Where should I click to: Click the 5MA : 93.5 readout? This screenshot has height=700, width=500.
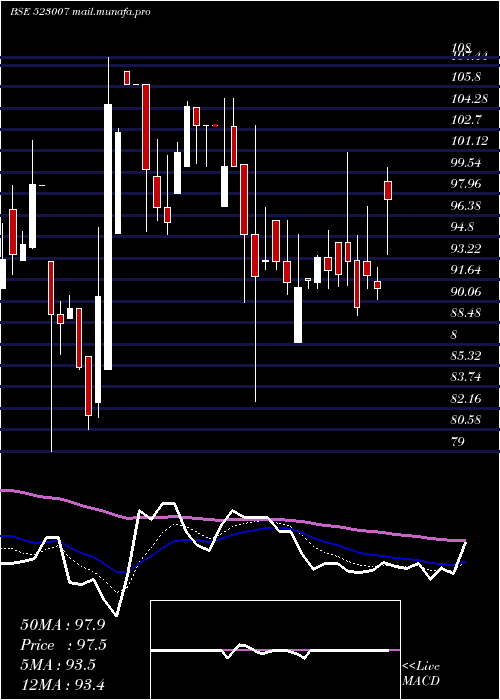(58, 665)
